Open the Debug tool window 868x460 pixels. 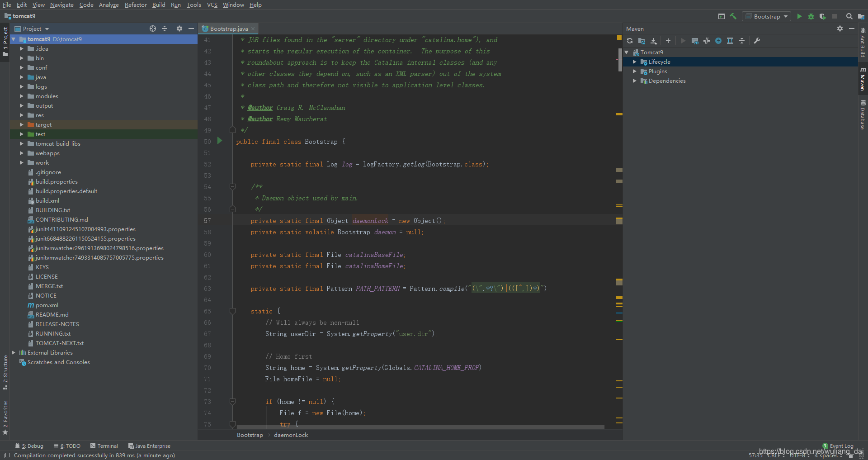(x=29, y=446)
